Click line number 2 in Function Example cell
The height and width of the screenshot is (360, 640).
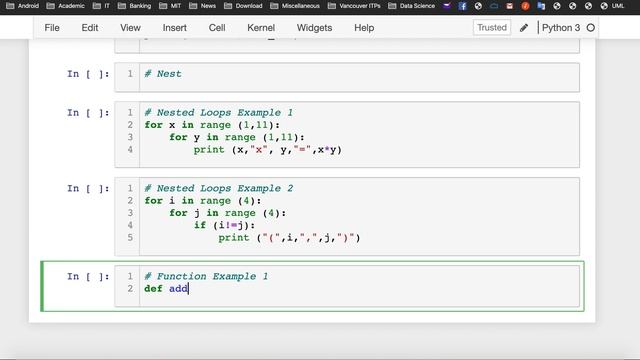pos(130,289)
